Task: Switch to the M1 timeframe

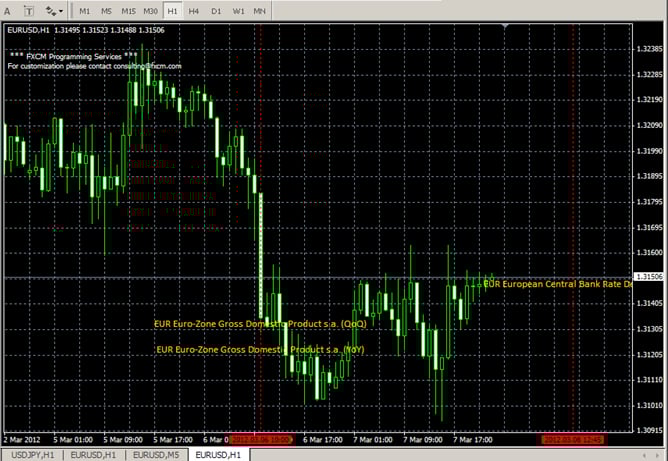Action: click(x=86, y=10)
